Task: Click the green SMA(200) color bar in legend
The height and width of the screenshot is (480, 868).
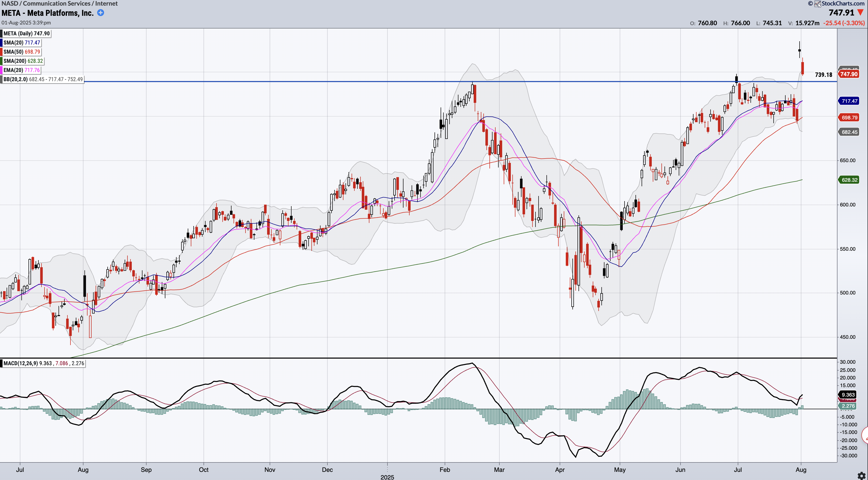Action: 1,61
